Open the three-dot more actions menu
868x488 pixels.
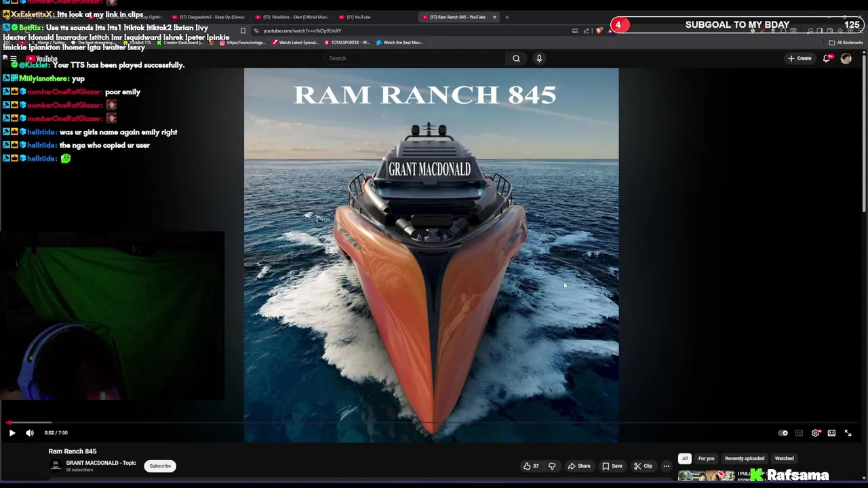(x=667, y=466)
